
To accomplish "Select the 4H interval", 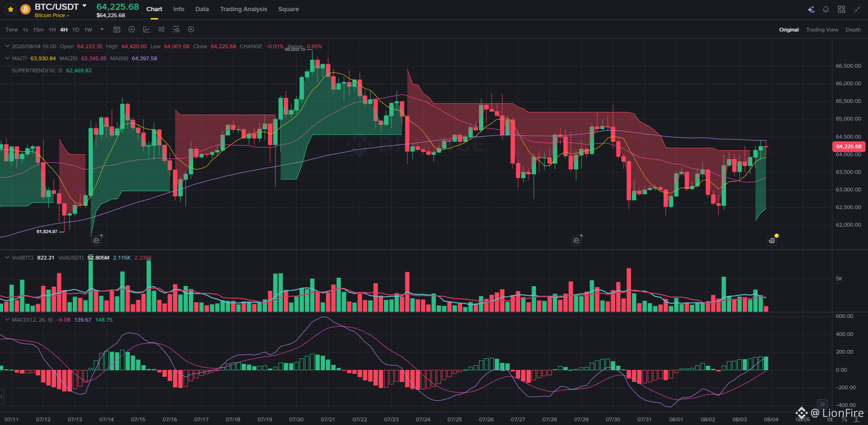I will point(64,30).
